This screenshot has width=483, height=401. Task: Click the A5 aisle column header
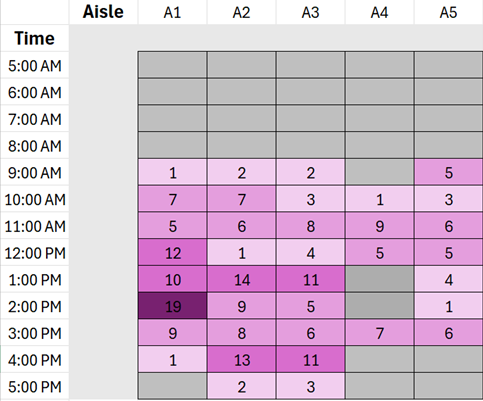pyautogui.click(x=449, y=12)
